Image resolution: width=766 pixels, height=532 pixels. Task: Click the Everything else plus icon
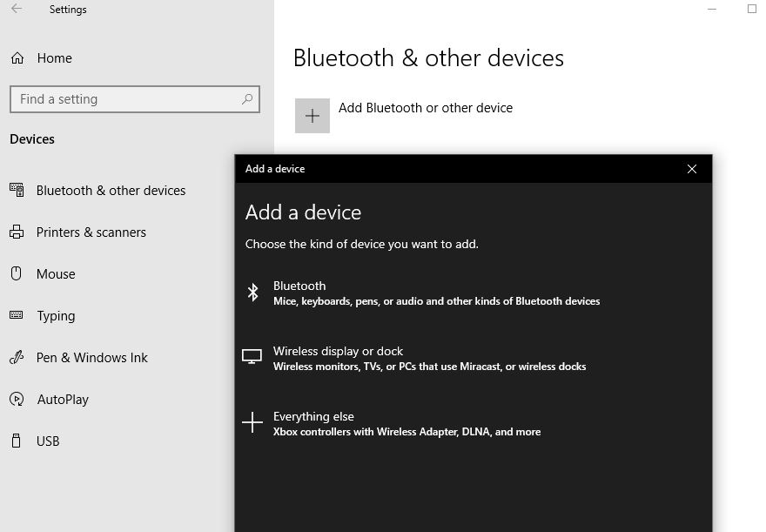click(x=252, y=422)
